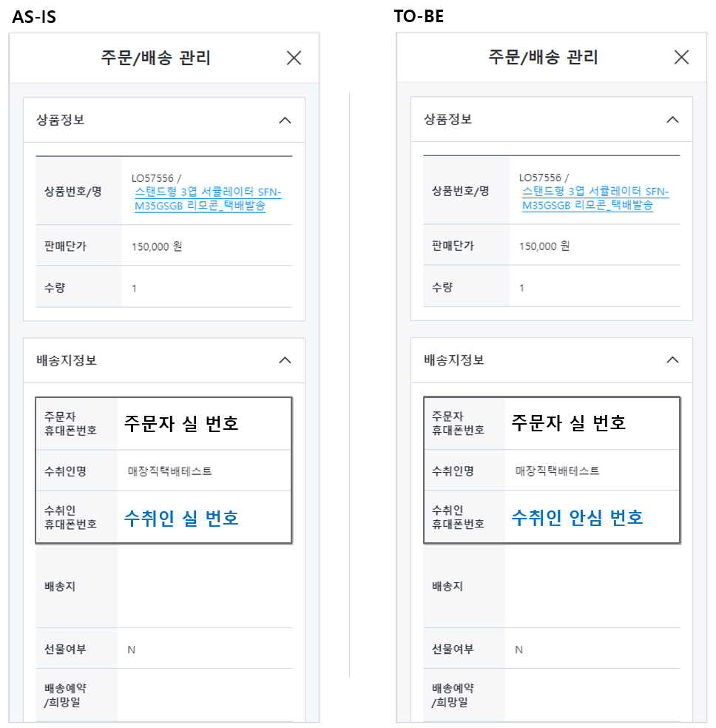Click 매장직택배테스트 recipient name in TO-BE

pos(557,471)
